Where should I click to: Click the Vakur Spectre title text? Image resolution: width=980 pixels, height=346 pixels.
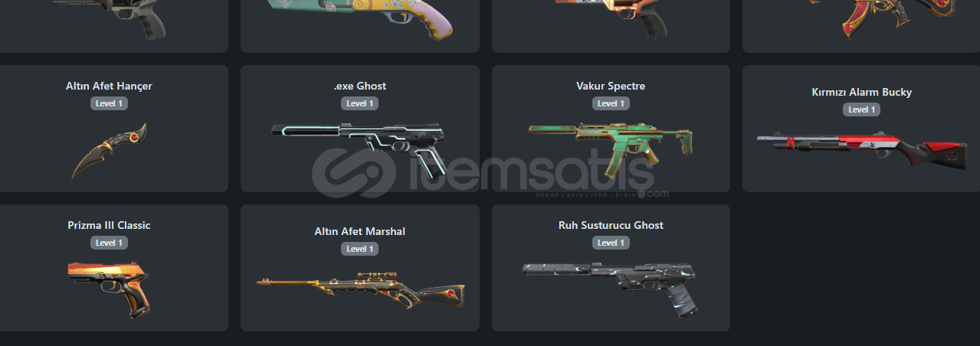pos(611,86)
